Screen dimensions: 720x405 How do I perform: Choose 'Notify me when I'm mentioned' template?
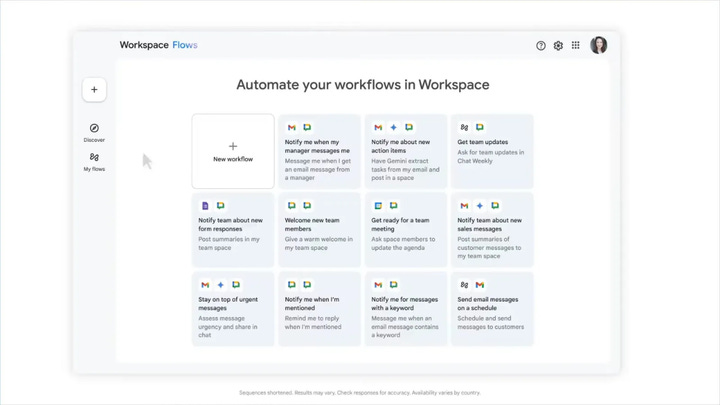319,309
